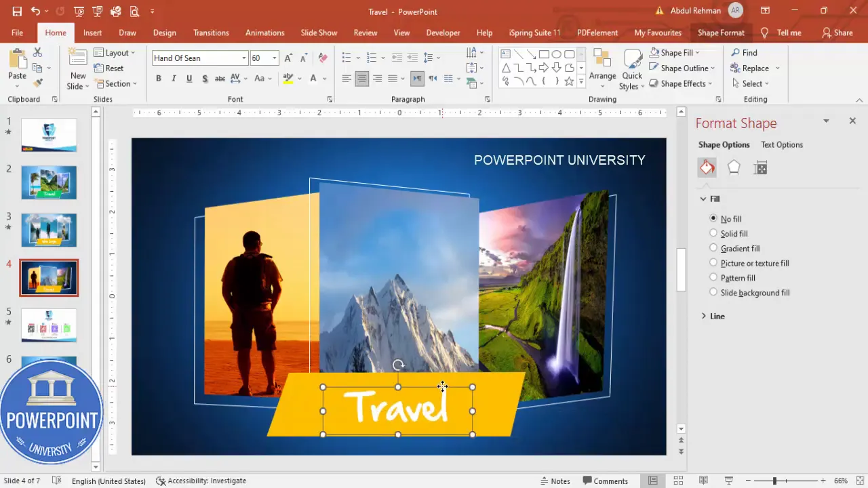Apply text shadow effect
This screenshot has height=488, width=868.
click(205, 79)
